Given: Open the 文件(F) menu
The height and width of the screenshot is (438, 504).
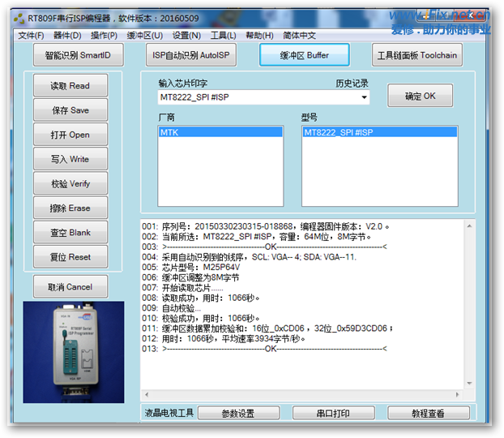Looking at the screenshot, I should [x=31, y=36].
